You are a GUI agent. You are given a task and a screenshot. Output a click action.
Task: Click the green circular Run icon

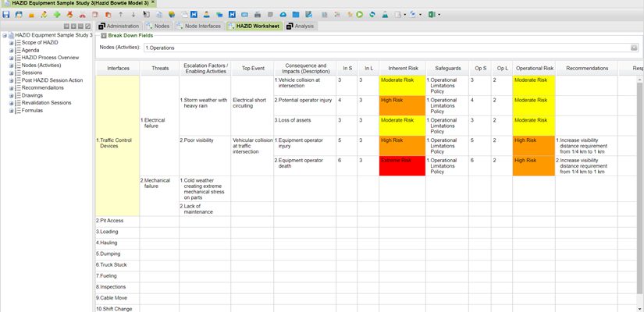358,15
